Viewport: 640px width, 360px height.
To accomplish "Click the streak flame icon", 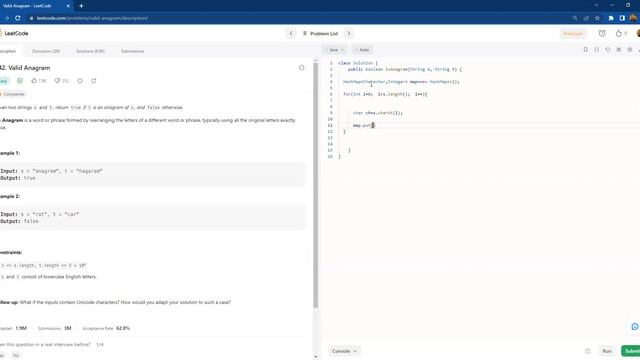I will click(619, 33).
